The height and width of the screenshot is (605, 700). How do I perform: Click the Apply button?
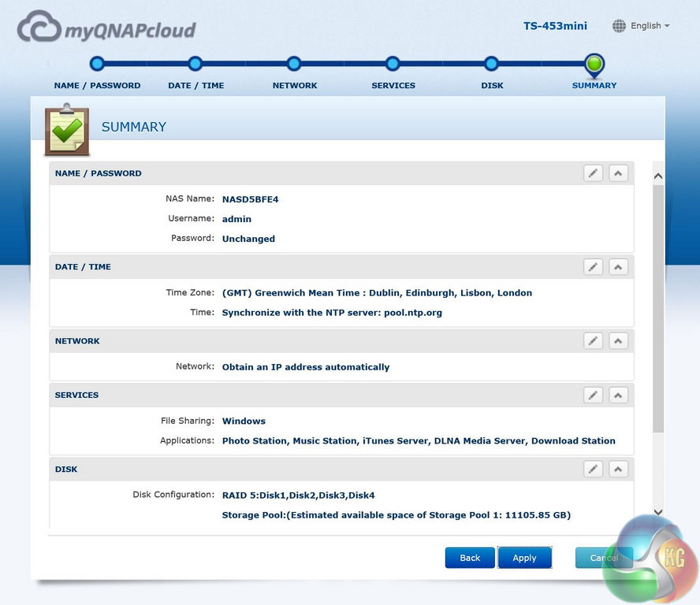(x=524, y=558)
